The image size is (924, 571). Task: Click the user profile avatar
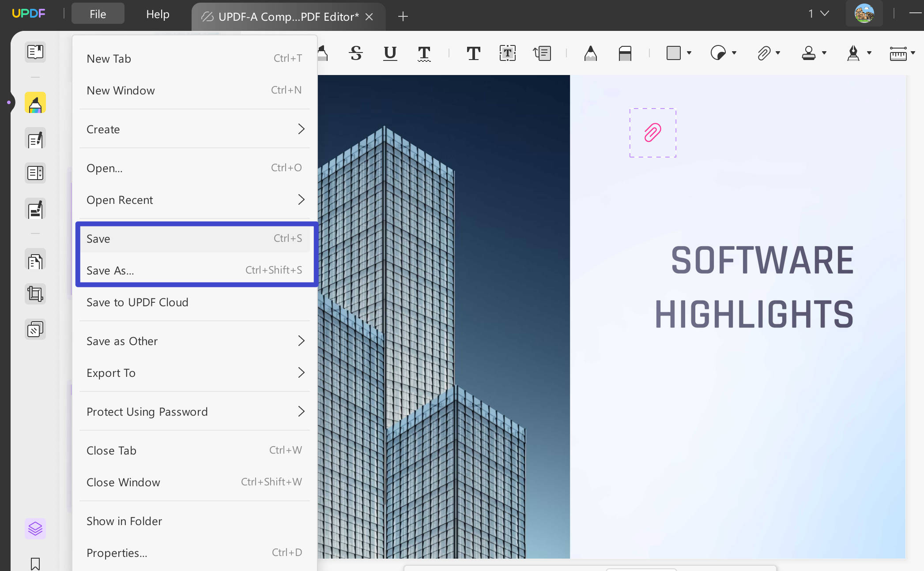point(864,13)
